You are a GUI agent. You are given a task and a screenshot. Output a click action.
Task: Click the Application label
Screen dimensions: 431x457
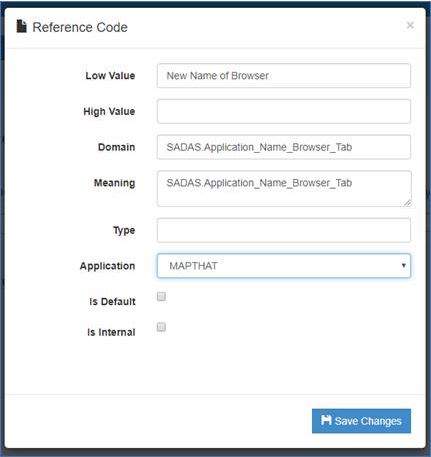pyautogui.click(x=107, y=266)
